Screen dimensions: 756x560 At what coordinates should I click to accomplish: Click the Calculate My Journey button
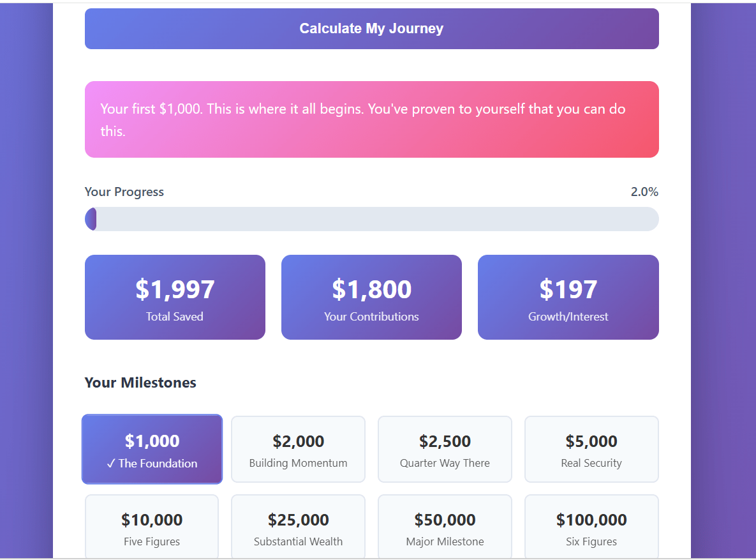coord(371,29)
